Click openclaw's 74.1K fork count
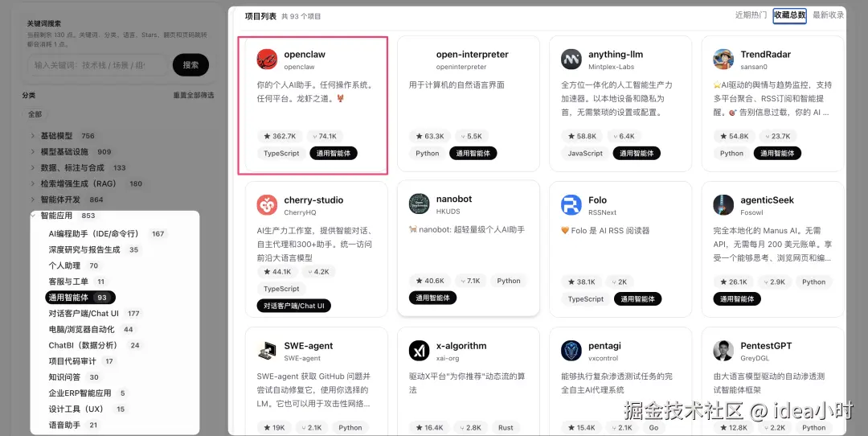The image size is (868, 436). (325, 136)
